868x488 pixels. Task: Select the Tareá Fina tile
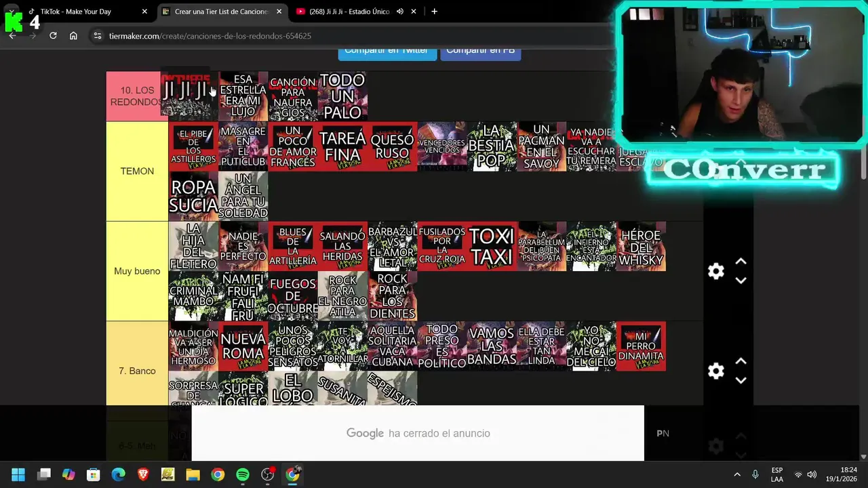click(x=342, y=146)
